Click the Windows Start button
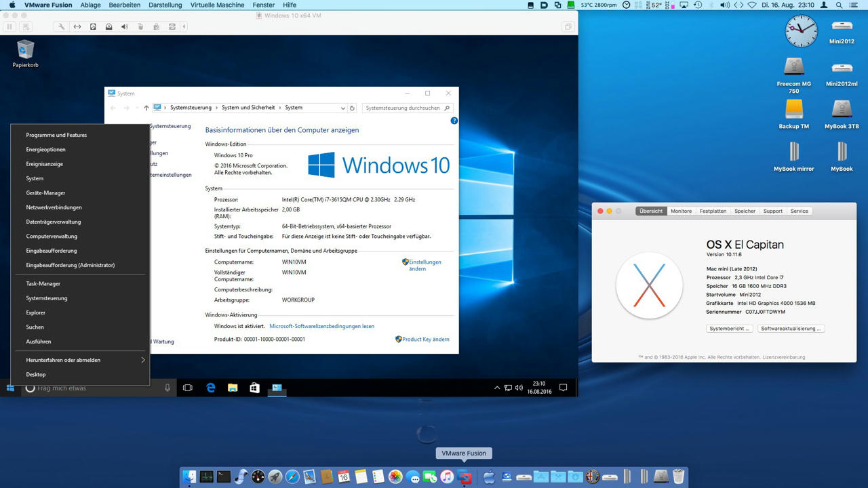Image resolution: width=868 pixels, height=488 pixels. pyautogui.click(x=10, y=388)
